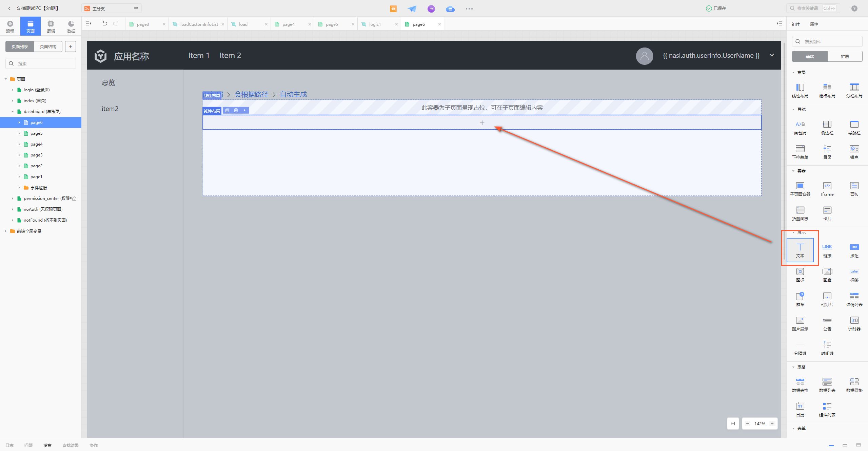Open the 发布 bottom panel
The height and width of the screenshot is (451, 868).
point(47,445)
